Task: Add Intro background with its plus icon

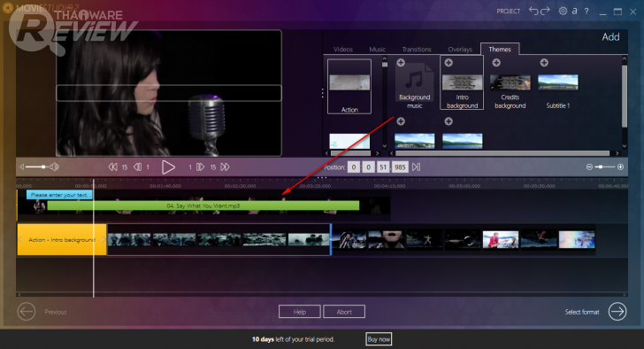Action: (448, 63)
